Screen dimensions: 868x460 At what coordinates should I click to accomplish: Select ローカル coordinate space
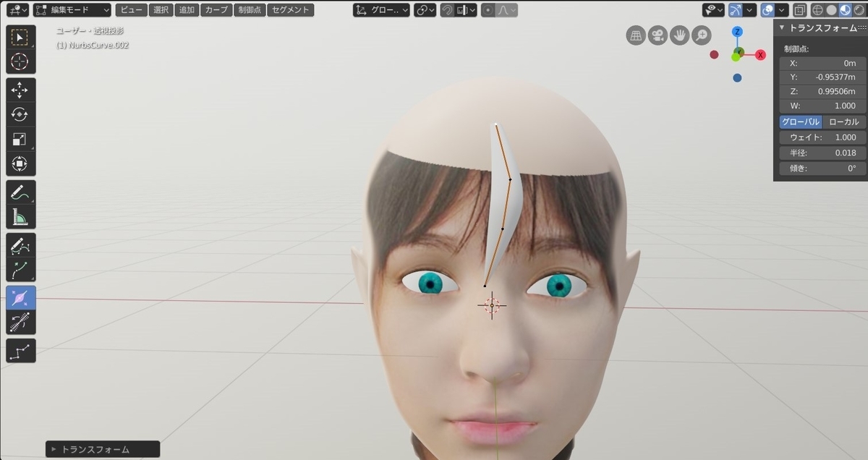click(844, 122)
